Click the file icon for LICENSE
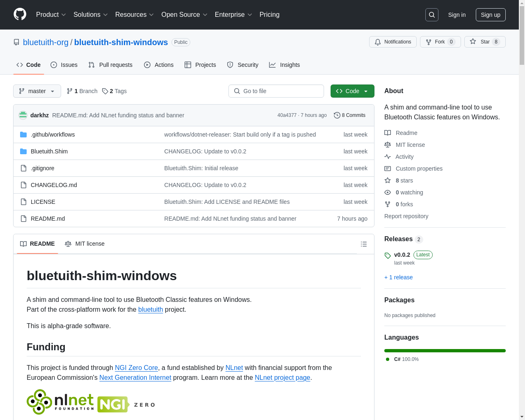525x420 pixels. pyautogui.click(x=23, y=202)
